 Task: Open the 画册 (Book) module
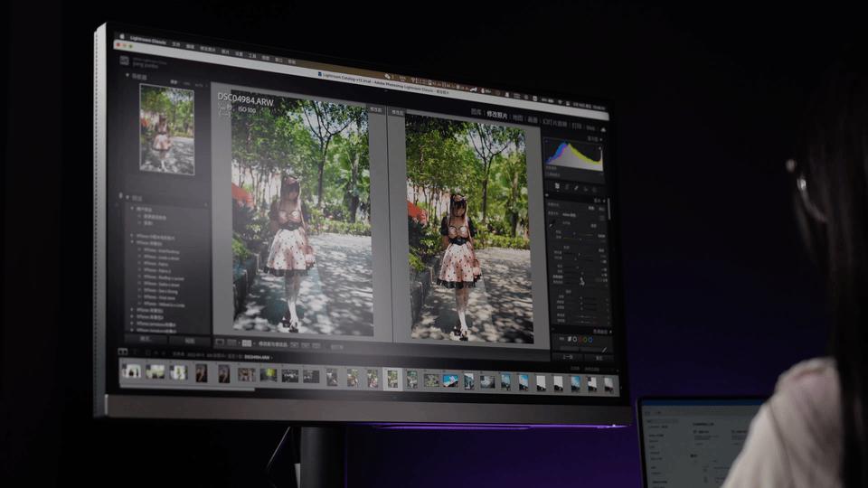tap(532, 119)
